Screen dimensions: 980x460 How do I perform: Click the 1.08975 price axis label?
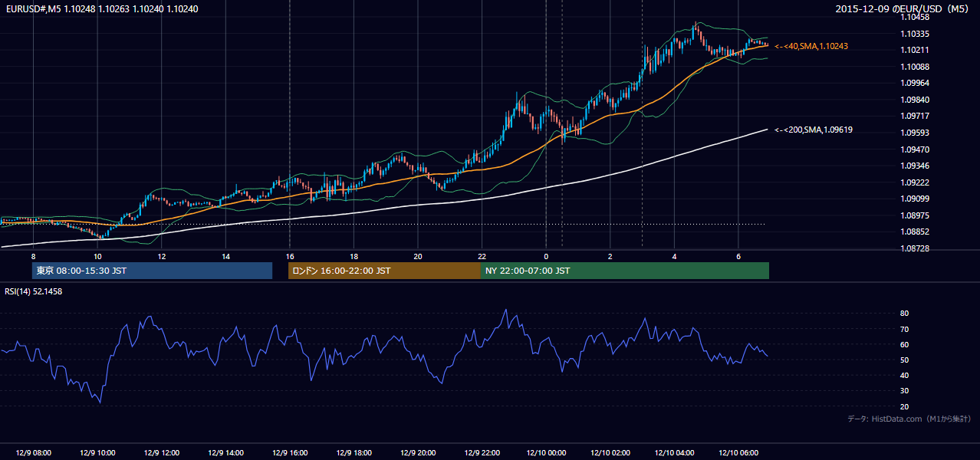coord(915,215)
